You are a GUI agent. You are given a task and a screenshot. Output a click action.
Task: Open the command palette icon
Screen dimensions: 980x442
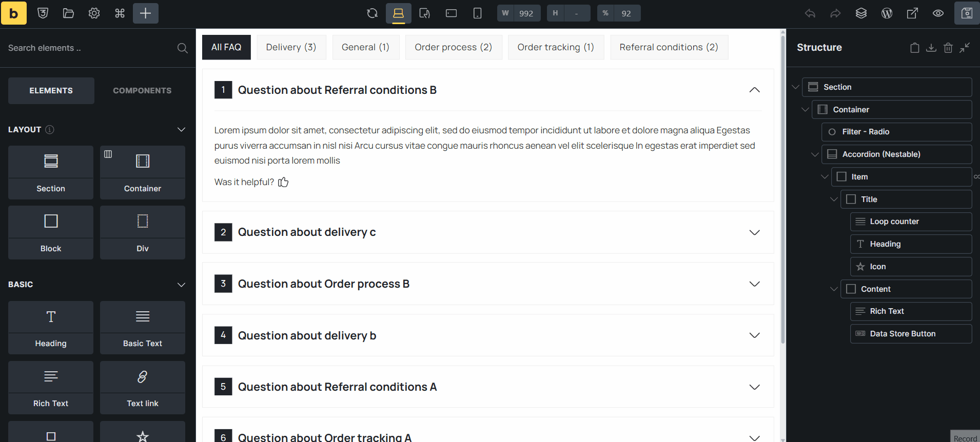point(120,13)
